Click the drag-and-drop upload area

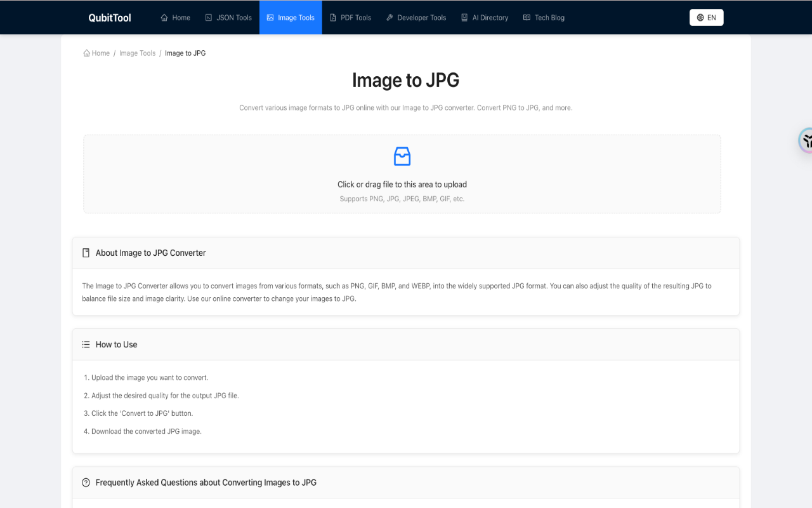tap(402, 173)
